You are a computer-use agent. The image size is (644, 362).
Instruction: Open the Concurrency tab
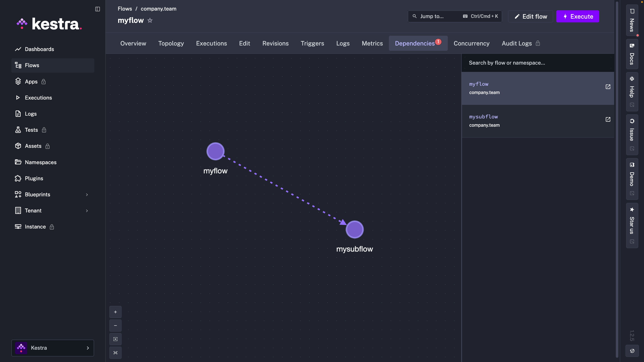point(471,43)
